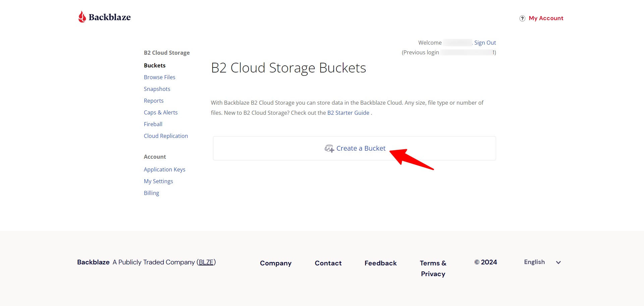Viewport: 644px width, 306px height.
Task: Go to Snapshots section
Action: click(157, 89)
